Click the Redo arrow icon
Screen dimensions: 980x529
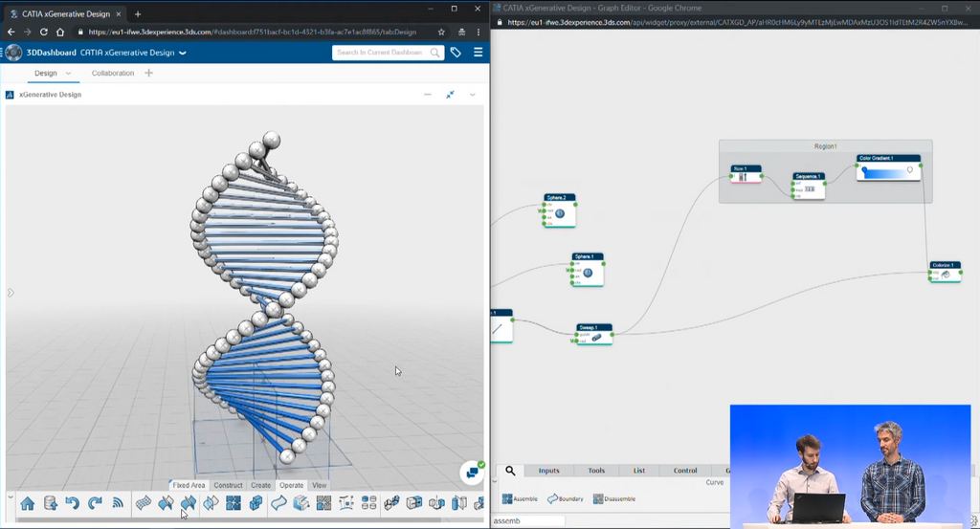coord(95,503)
